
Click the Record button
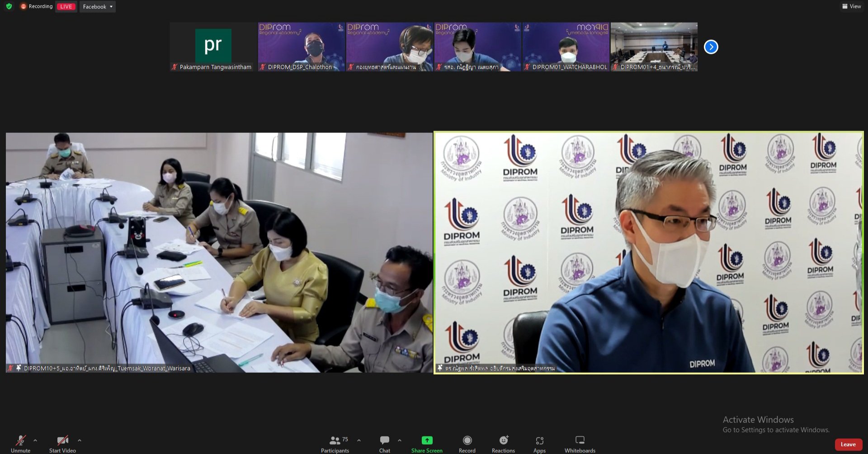coord(467,444)
